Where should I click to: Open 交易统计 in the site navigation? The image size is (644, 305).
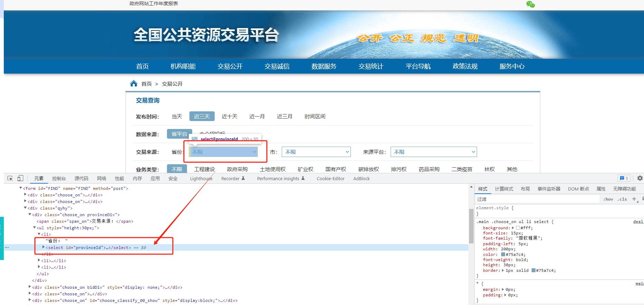[x=371, y=66]
